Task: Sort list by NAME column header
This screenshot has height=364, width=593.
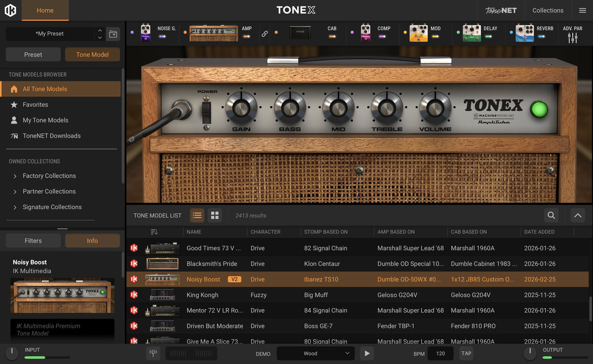Action: (194, 232)
